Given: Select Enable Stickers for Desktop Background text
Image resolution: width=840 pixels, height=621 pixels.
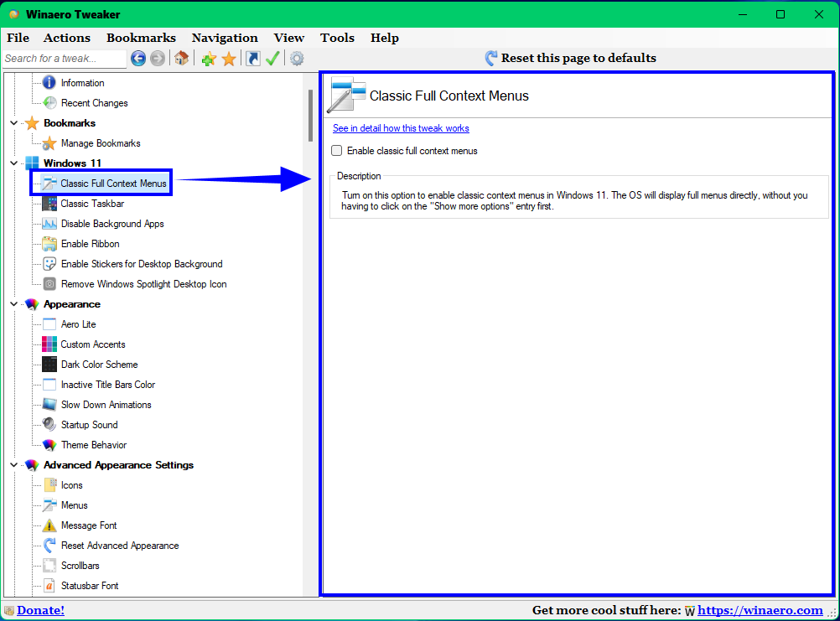Looking at the screenshot, I should click(x=142, y=264).
